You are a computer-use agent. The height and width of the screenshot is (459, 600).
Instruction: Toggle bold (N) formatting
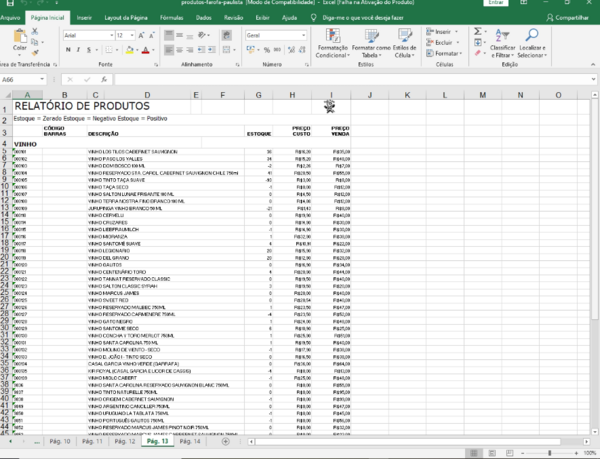[x=68, y=50]
